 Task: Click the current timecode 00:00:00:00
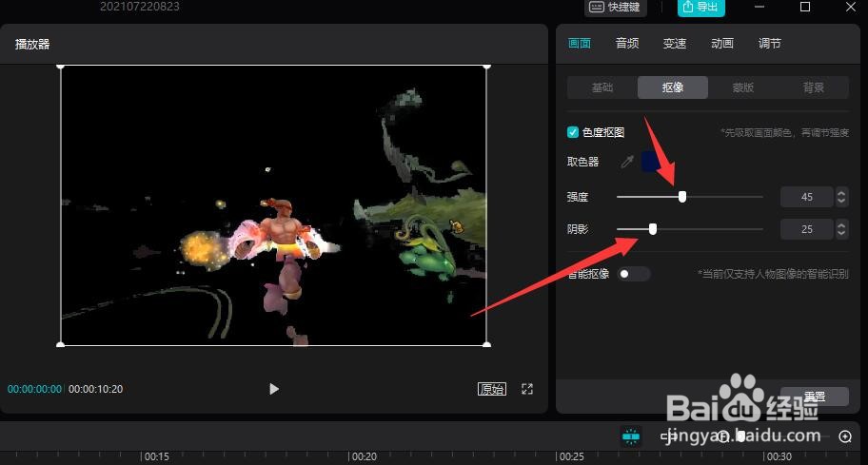pyautogui.click(x=34, y=389)
